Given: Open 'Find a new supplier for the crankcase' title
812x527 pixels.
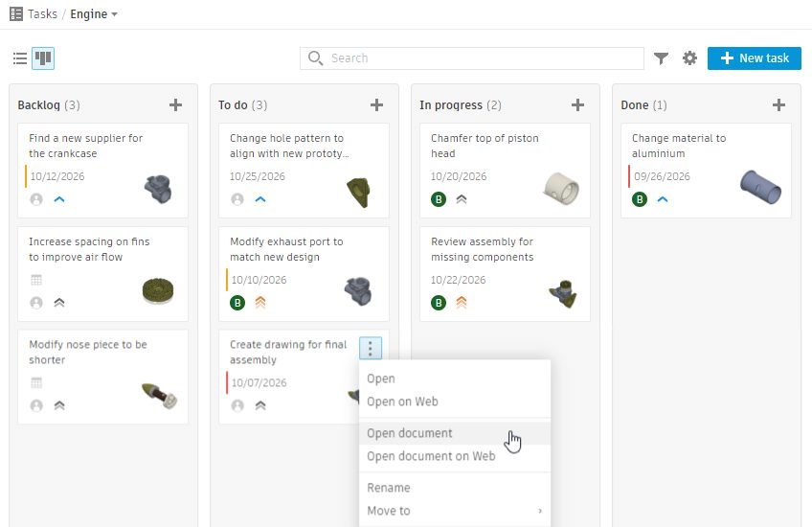Looking at the screenshot, I should pyautogui.click(x=86, y=147).
